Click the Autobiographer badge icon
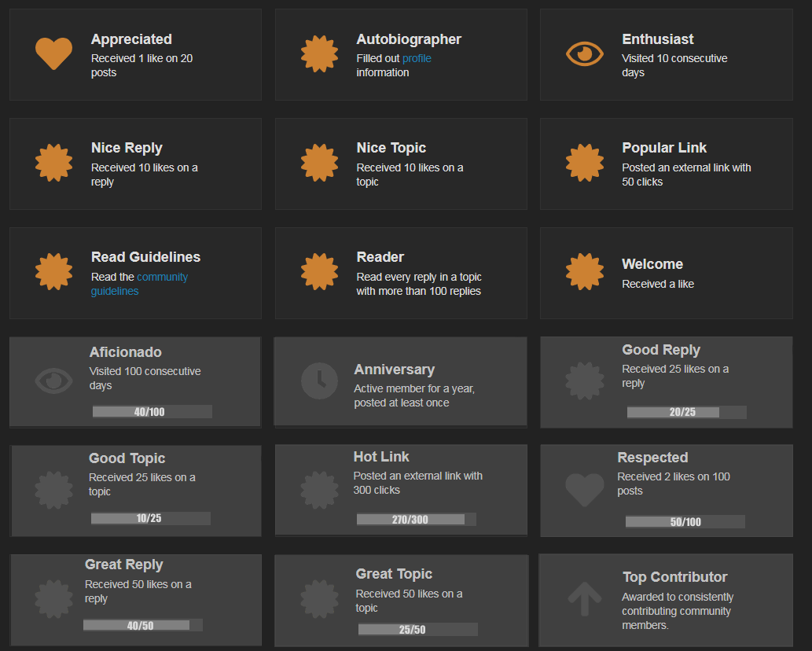Screen dimensions: 812x651 coord(319,53)
